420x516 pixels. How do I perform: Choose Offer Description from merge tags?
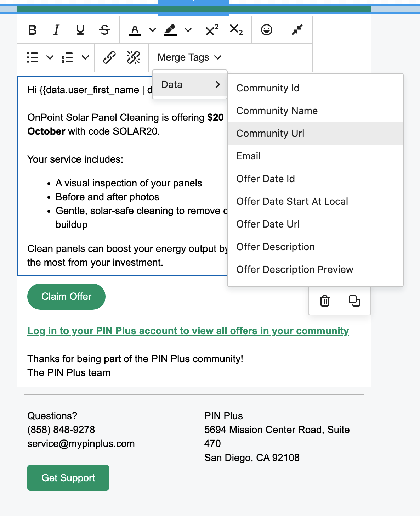pos(276,247)
